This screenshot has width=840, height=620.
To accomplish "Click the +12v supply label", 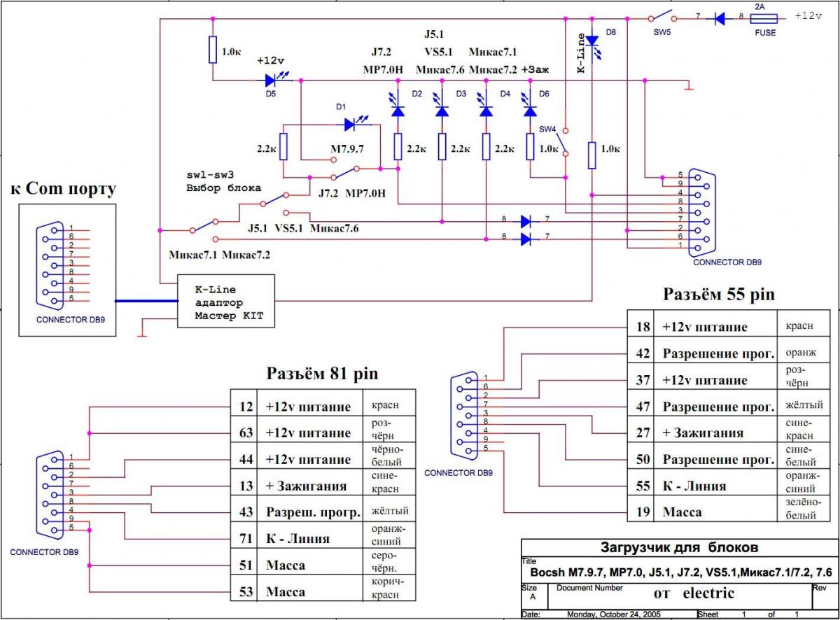I will click(808, 17).
